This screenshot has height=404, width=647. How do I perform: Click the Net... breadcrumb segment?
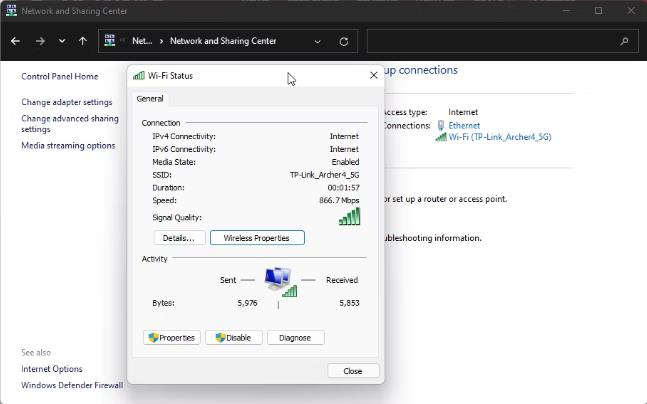coord(142,41)
